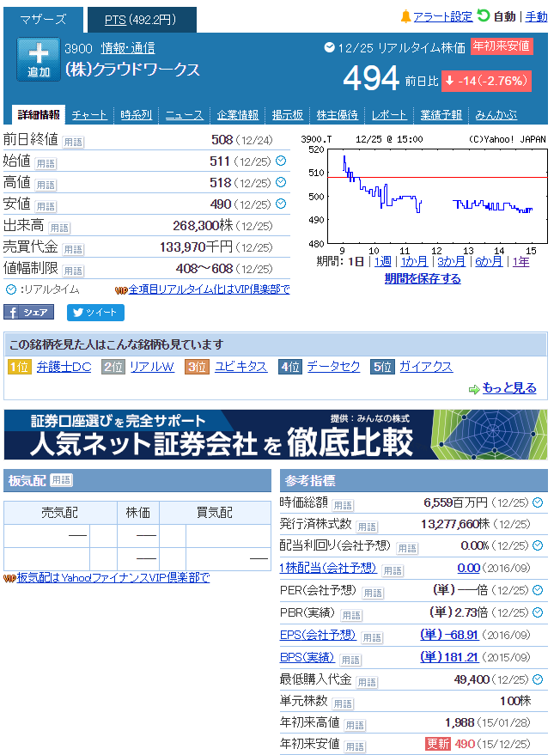Click the EPS(会社予想) link

click(318, 635)
